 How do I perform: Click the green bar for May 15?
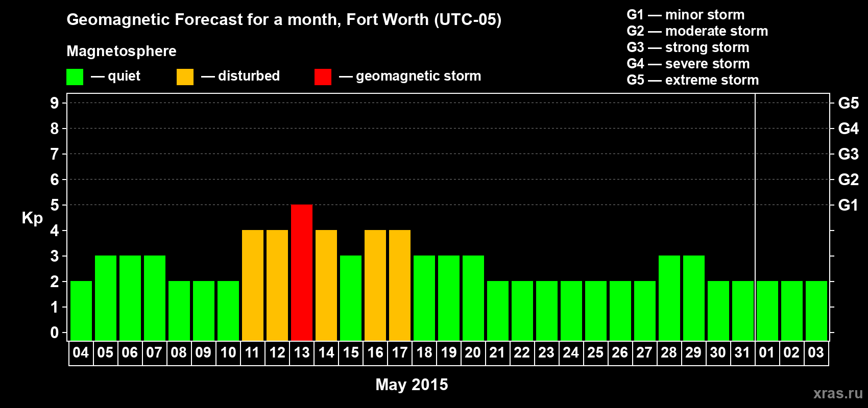[x=351, y=298]
